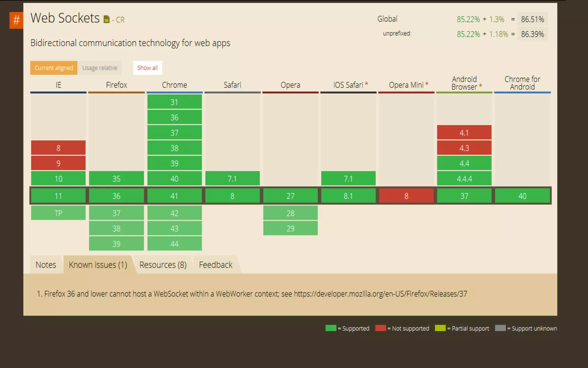Click the green Supported legend swatch
The height and width of the screenshot is (368, 588).
[x=331, y=328]
